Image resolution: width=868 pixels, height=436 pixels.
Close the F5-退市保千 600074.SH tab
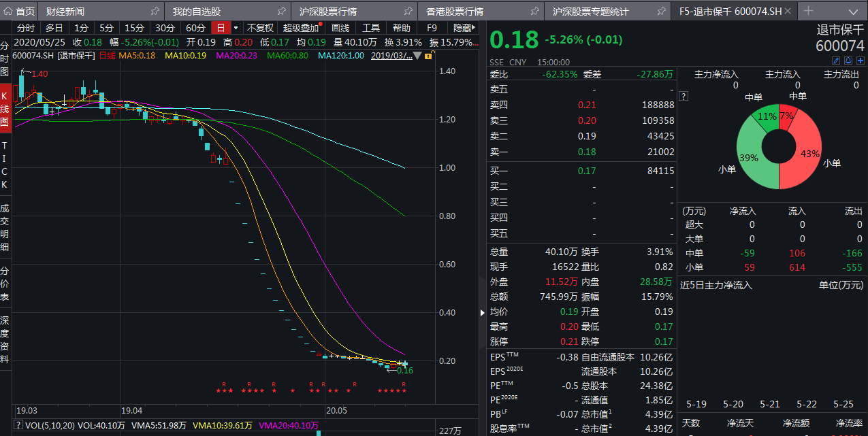(788, 12)
